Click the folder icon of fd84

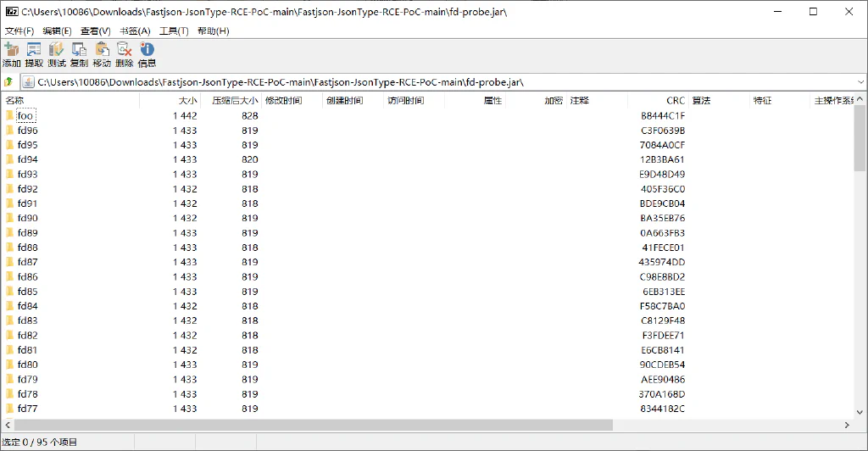tap(9, 305)
